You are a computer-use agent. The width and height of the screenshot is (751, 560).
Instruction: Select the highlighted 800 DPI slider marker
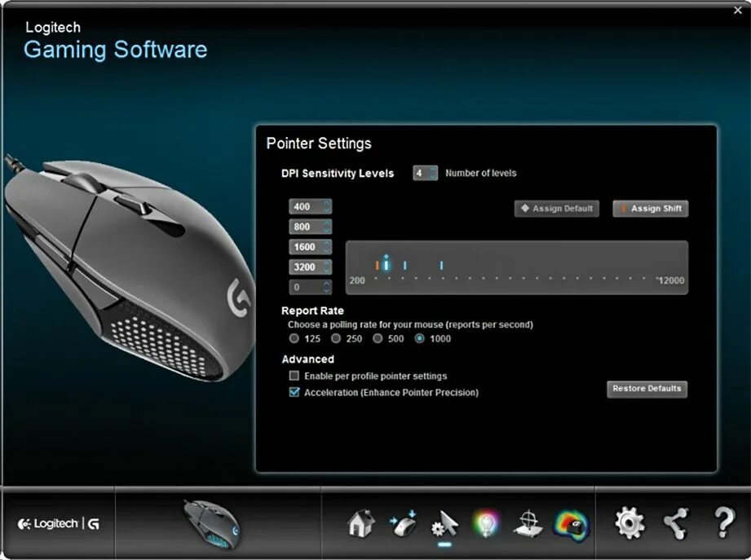click(x=386, y=264)
